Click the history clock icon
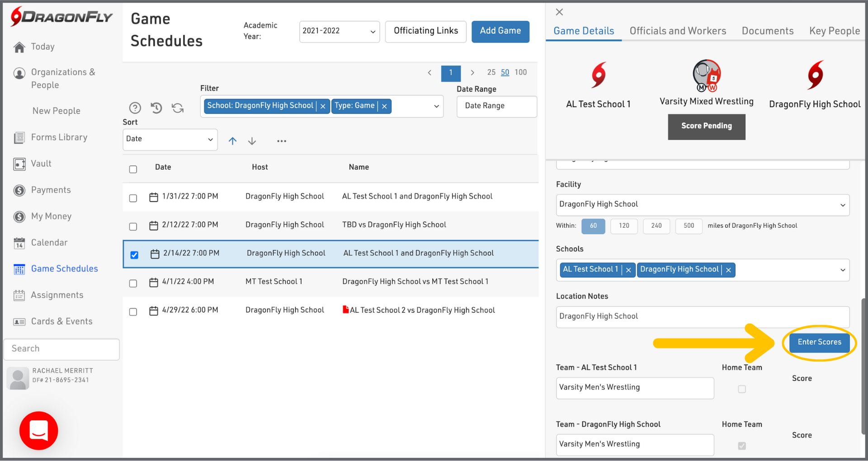The image size is (868, 461). point(156,108)
